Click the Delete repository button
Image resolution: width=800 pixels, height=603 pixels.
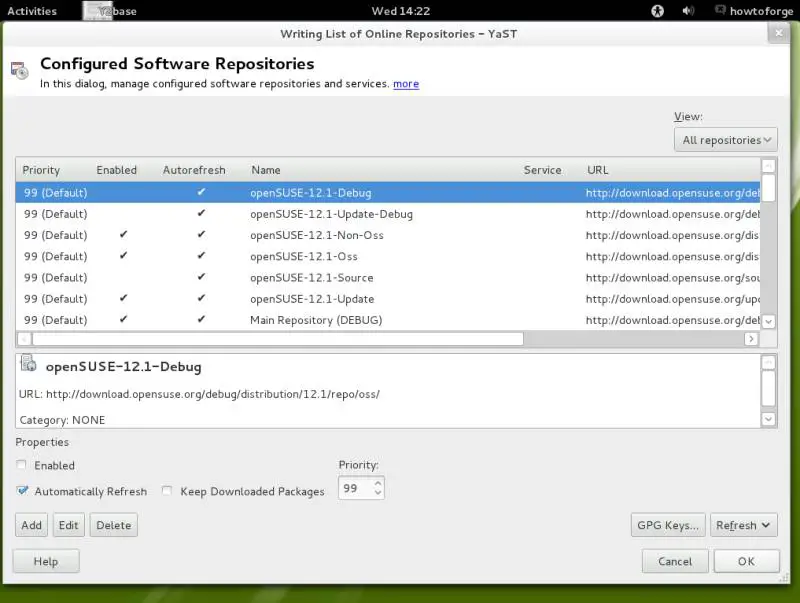[x=114, y=525]
